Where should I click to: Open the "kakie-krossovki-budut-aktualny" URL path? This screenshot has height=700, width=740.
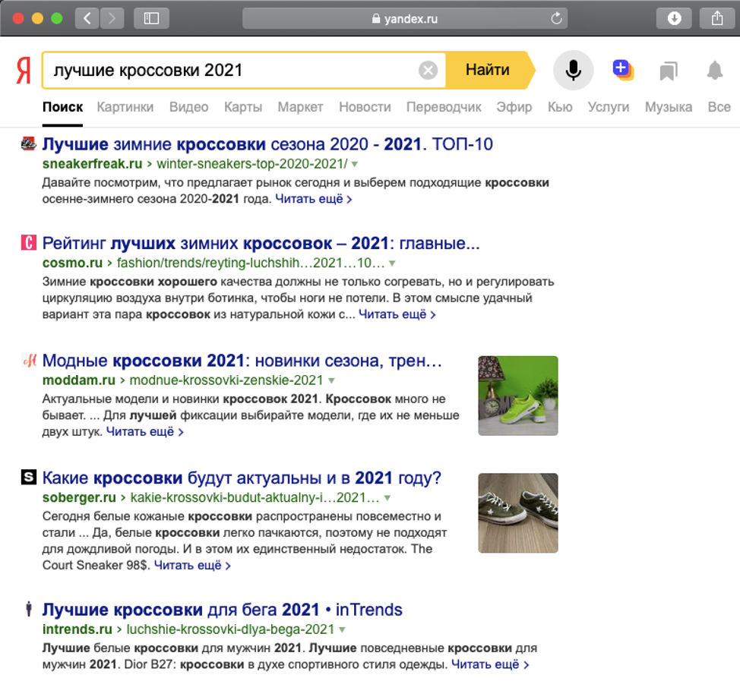(255, 497)
